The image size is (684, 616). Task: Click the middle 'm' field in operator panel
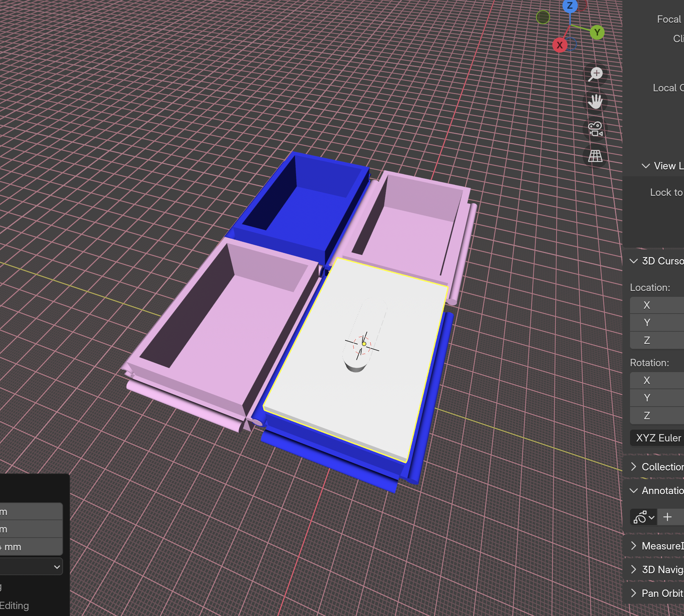(31, 529)
